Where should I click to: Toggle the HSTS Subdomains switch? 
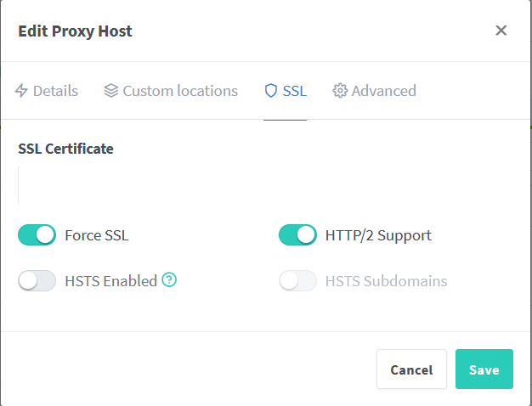[297, 281]
